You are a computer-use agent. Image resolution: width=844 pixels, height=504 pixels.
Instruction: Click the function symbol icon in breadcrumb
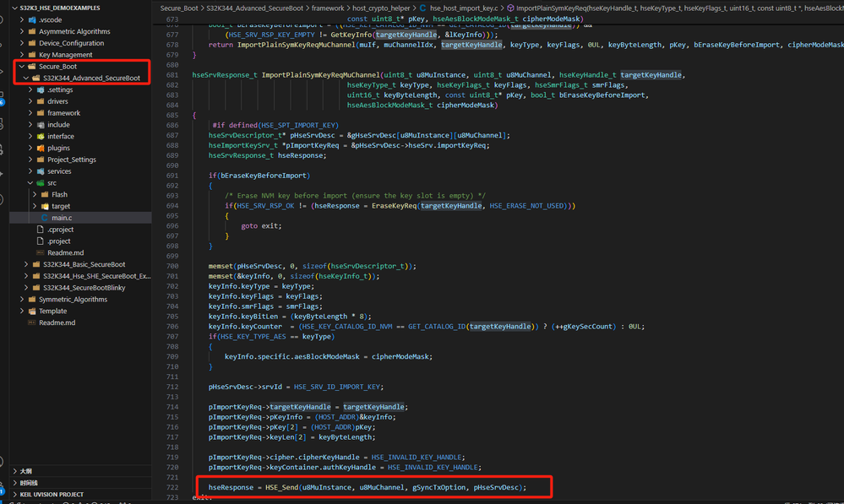[x=510, y=8]
